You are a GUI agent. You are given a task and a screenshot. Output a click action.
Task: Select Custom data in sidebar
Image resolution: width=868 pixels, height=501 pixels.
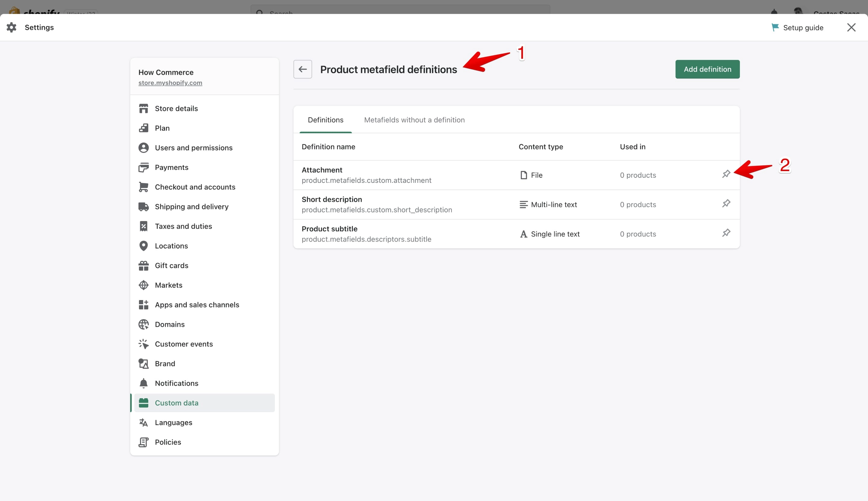coord(204,402)
